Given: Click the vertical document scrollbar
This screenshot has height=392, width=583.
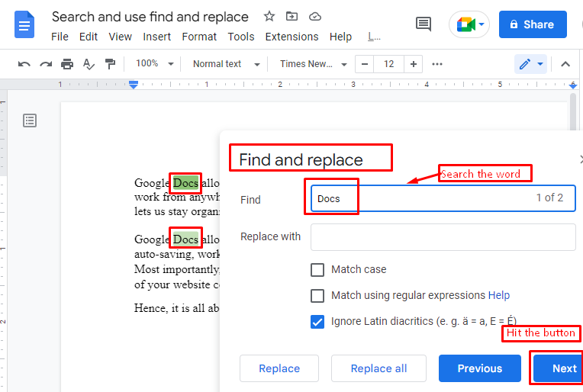Looking at the screenshot, I should [x=572, y=111].
